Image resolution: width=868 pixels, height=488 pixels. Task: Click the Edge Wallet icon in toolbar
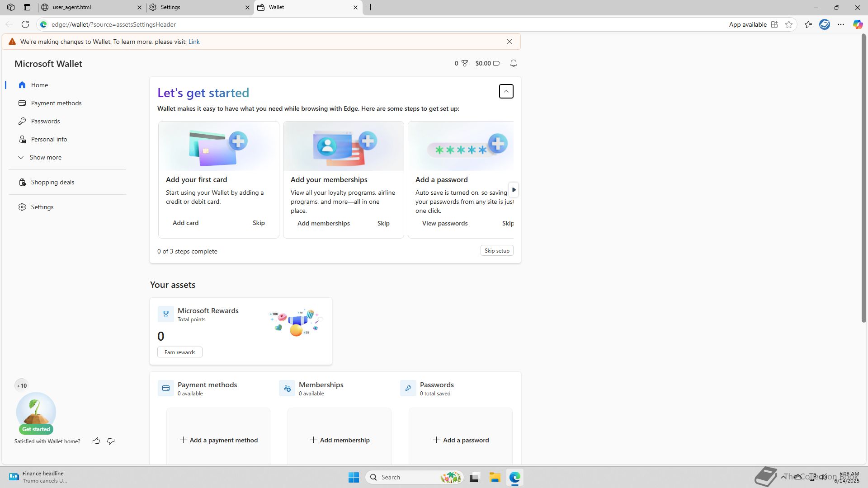pos(824,24)
